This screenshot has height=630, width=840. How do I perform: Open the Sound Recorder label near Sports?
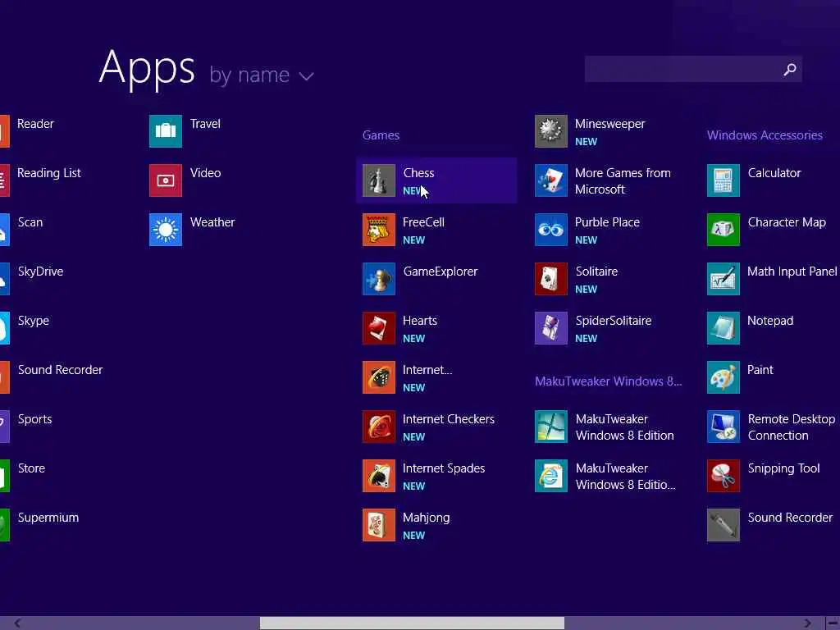pyautogui.click(x=60, y=370)
